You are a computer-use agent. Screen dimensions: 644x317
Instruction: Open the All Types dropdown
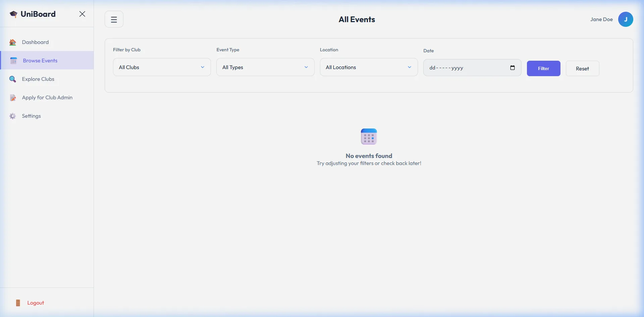(x=265, y=67)
